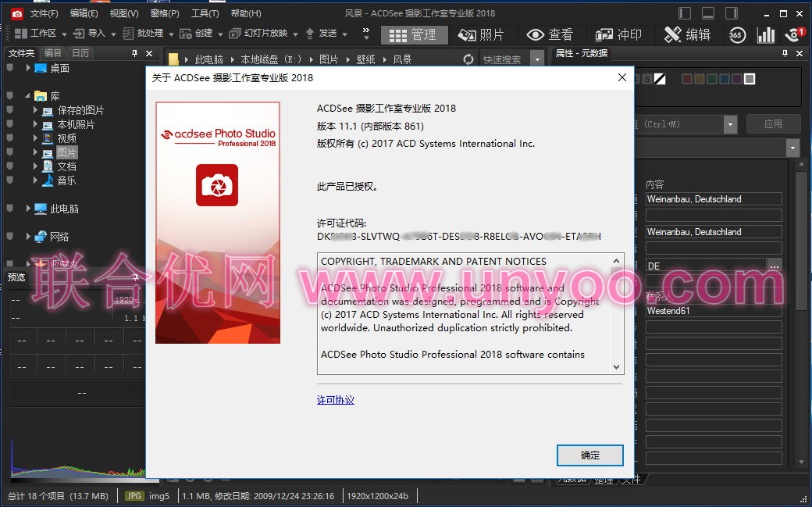The image size is (812, 507).
Task: Clear rating with the slash icon
Action: 660,79
